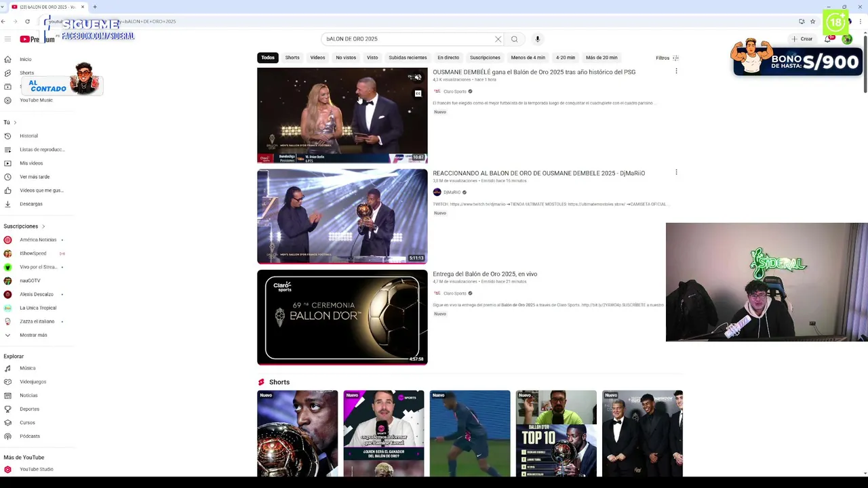
Task: Open Descargas in the sidebar
Action: point(31,204)
